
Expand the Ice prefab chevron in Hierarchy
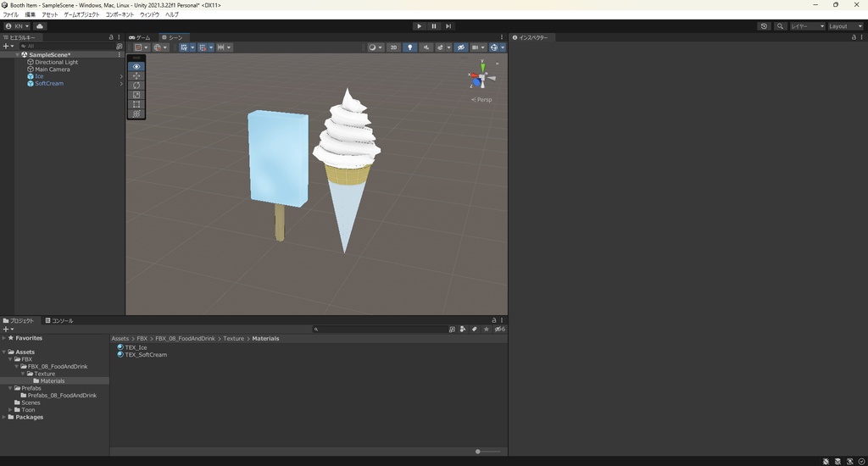click(121, 76)
